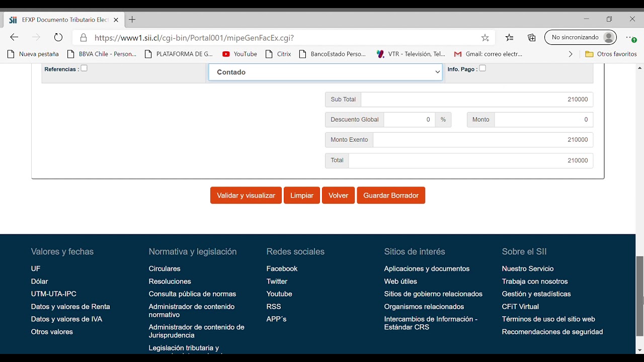Open the YouTube bookmark
644x362 pixels.
pyautogui.click(x=239, y=54)
